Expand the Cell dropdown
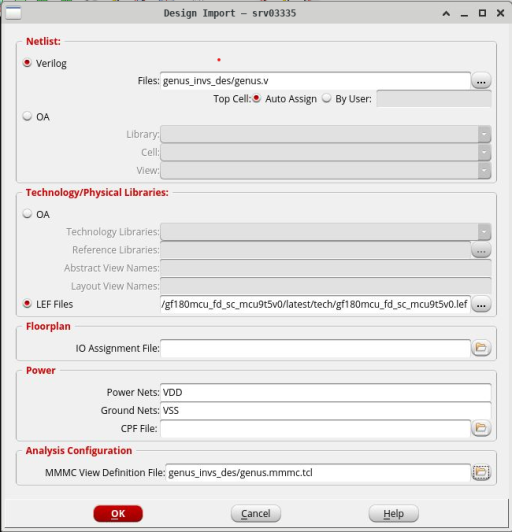512x532 pixels. tap(484, 152)
